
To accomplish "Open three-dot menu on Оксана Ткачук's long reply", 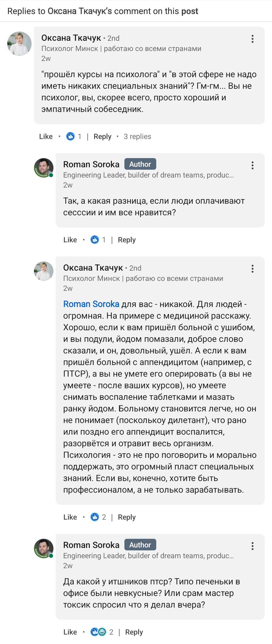I will [252, 269].
